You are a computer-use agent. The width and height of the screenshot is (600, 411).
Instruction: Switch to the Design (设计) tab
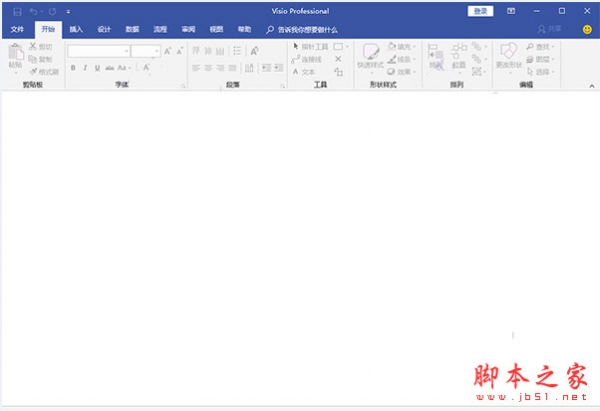pos(104,29)
